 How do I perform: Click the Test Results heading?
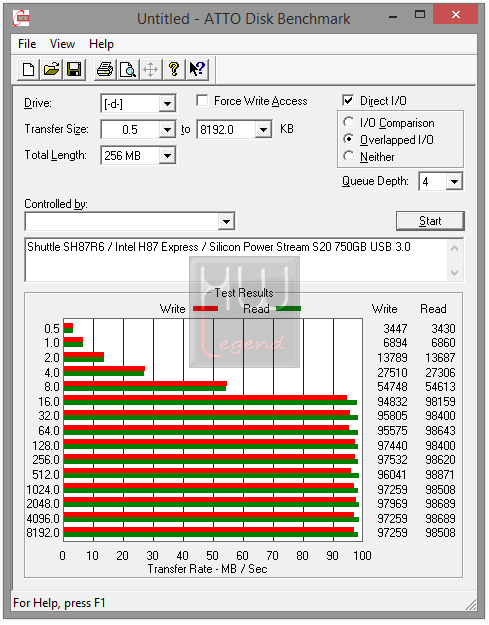tap(244, 293)
